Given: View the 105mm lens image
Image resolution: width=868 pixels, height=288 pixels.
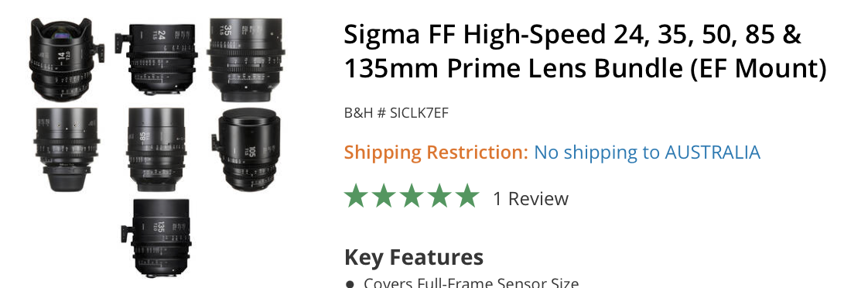Looking at the screenshot, I should 246,149.
